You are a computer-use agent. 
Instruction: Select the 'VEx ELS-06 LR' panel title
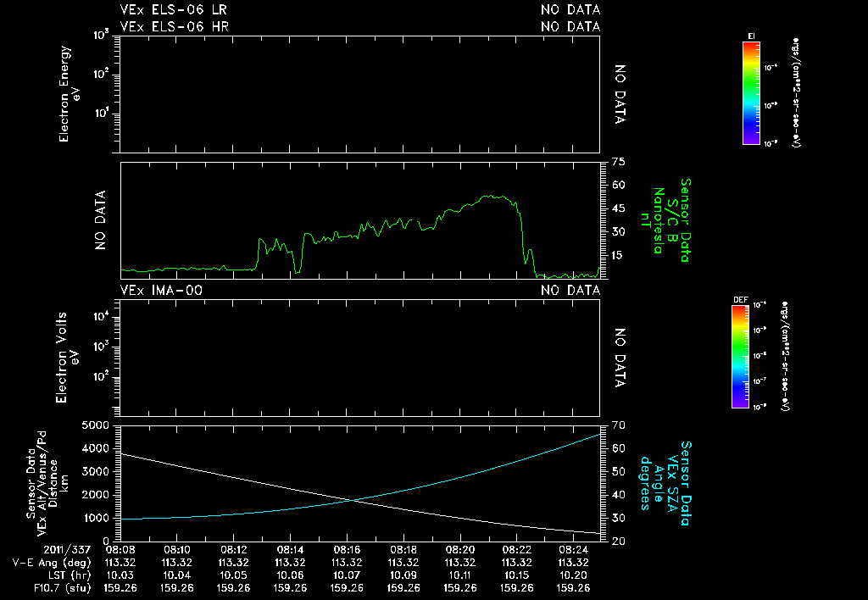click(x=173, y=10)
